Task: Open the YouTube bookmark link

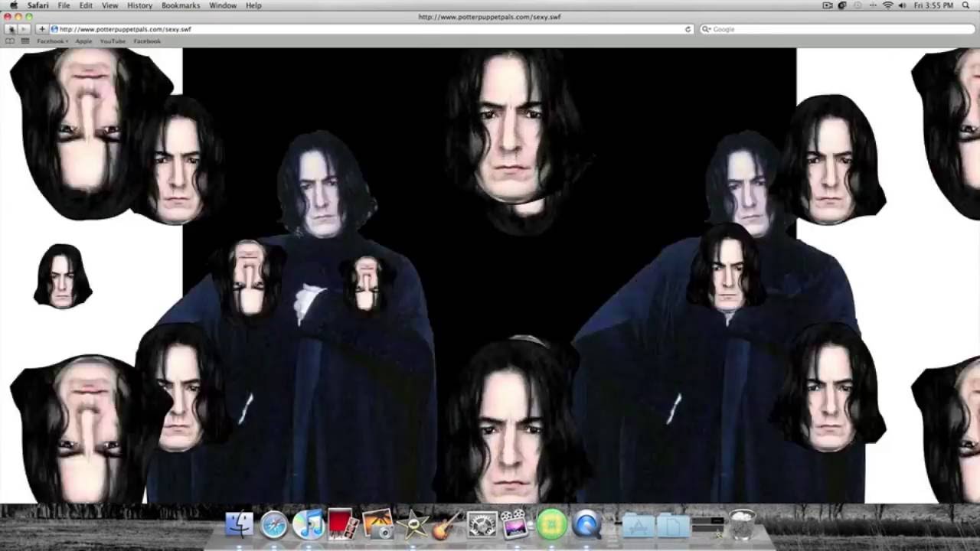Action: click(113, 41)
